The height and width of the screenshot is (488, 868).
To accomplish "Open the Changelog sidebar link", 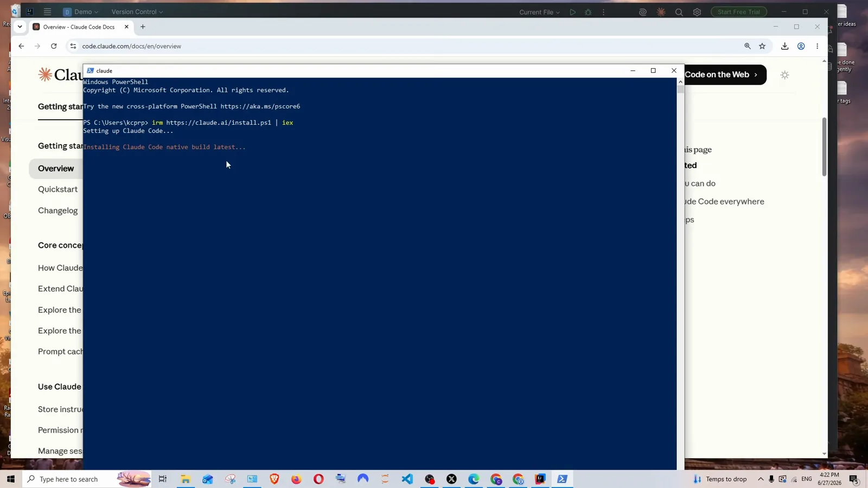I will tap(58, 210).
